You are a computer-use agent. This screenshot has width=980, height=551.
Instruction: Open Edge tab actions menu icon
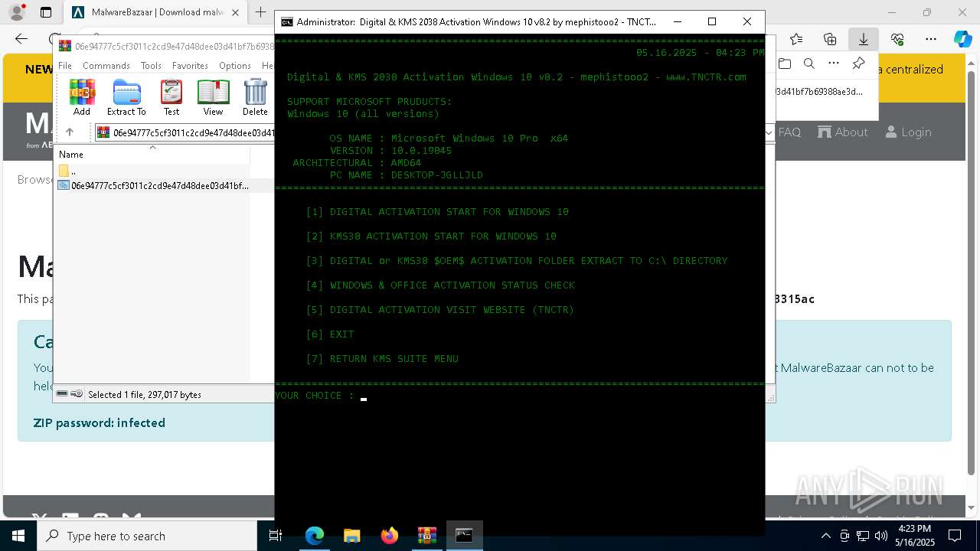tap(46, 12)
